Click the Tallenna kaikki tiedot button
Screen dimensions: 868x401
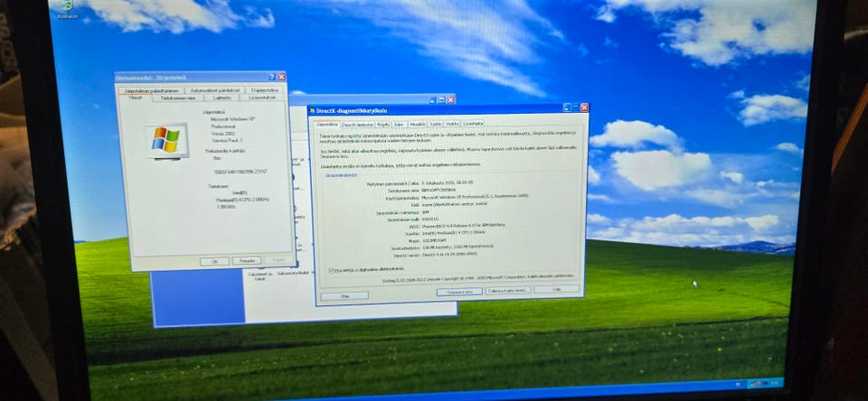508,291
